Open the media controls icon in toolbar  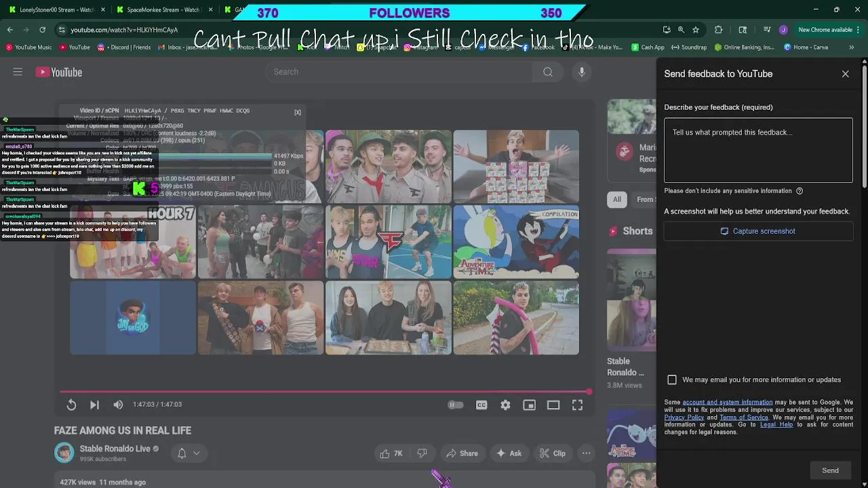tap(767, 30)
